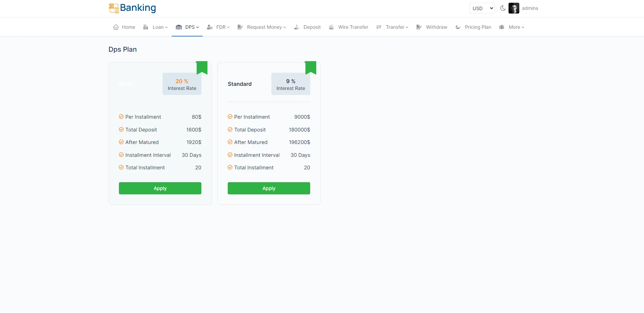Click the Pricing Plan icon
Screen dimensions: 644x313
458,27
